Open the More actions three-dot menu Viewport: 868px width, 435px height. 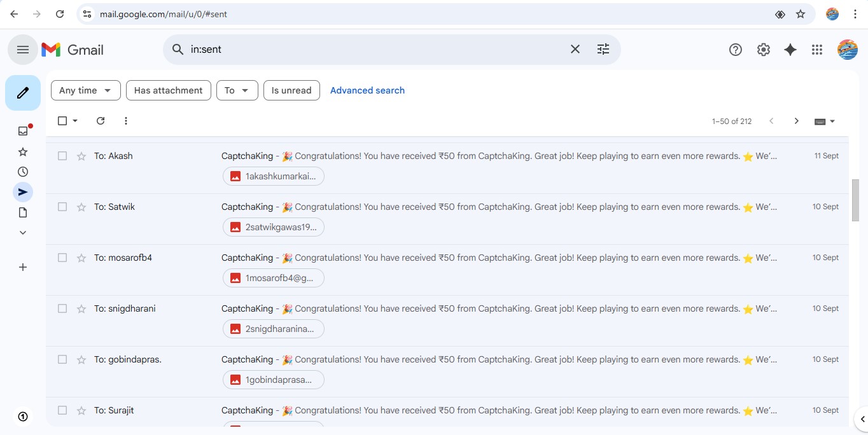pos(126,121)
